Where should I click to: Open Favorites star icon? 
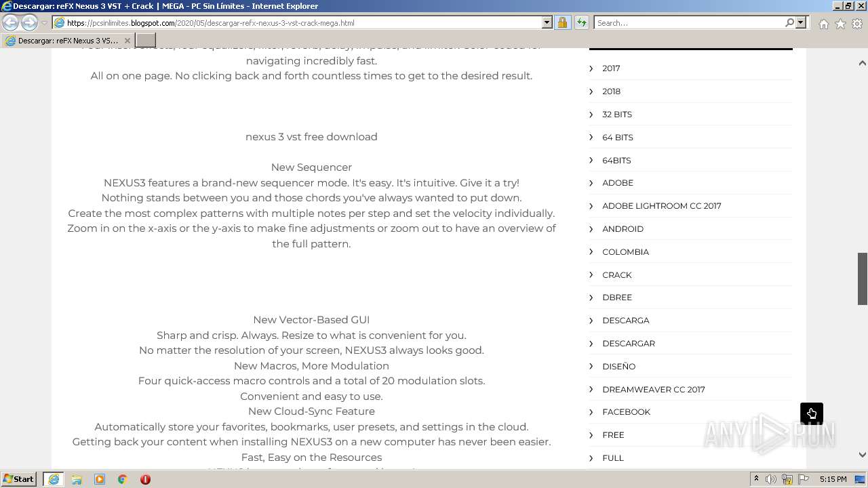[x=840, y=24]
